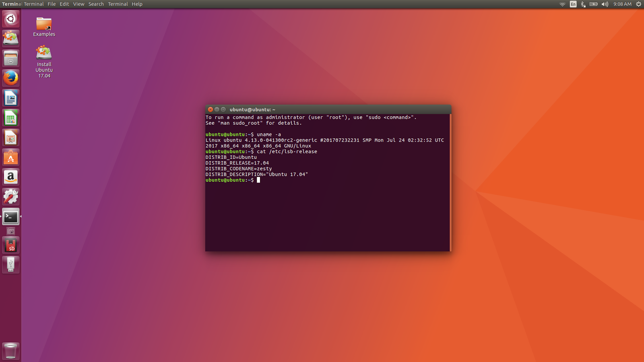Open System Settings from the launcher

[x=10, y=196]
